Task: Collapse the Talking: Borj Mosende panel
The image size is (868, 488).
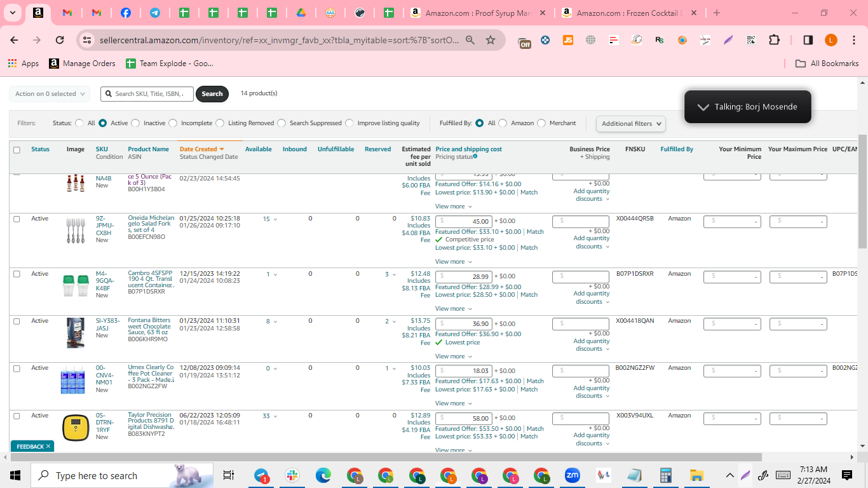Action: pyautogui.click(x=703, y=107)
